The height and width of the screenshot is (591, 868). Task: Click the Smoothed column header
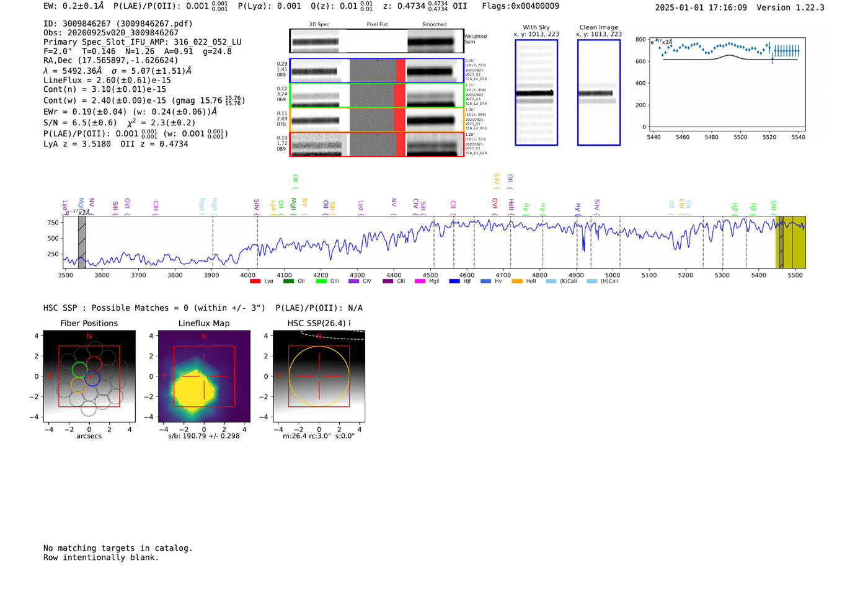[434, 25]
